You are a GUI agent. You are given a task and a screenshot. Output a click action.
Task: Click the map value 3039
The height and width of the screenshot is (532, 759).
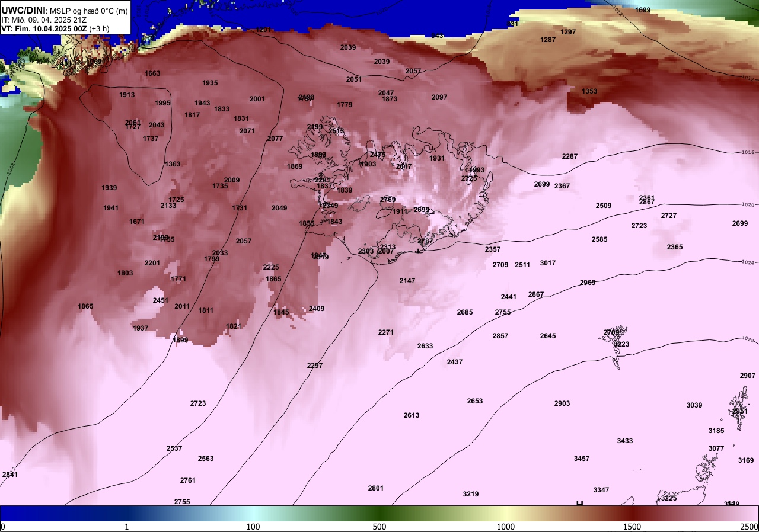point(694,405)
